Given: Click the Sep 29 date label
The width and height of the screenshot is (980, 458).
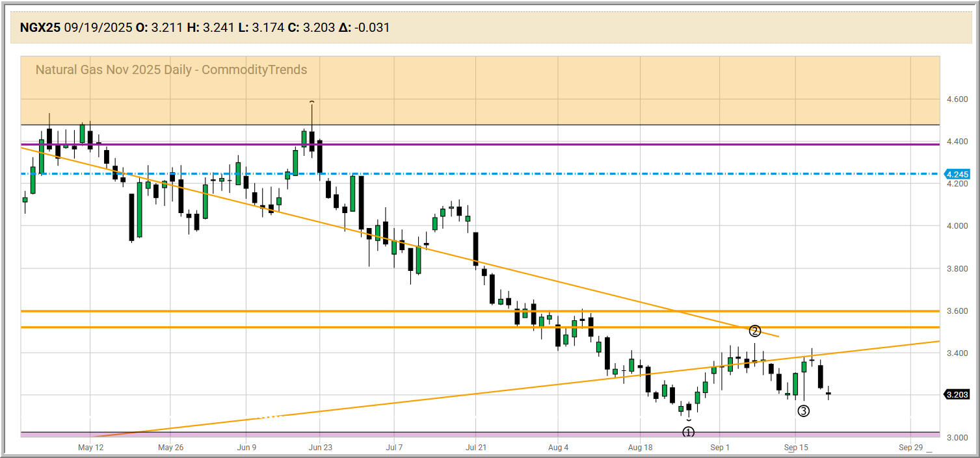Looking at the screenshot, I should 910,448.
